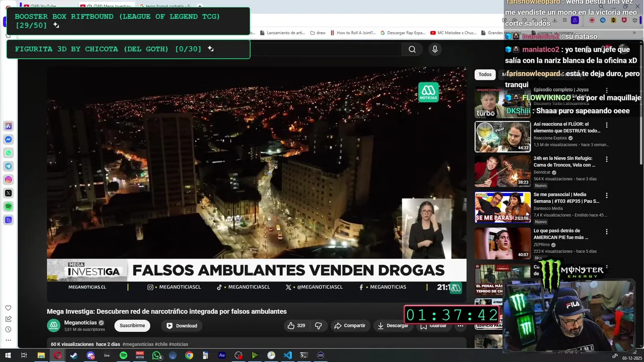This screenshot has height=362, width=644.
Task: Switch to Opera browser in taskbar
Action: pyautogui.click(x=58, y=355)
